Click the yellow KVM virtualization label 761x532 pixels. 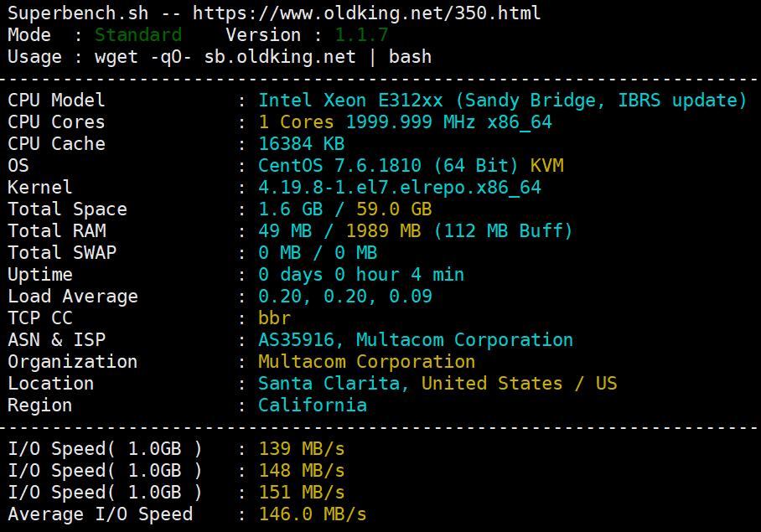tap(547, 166)
